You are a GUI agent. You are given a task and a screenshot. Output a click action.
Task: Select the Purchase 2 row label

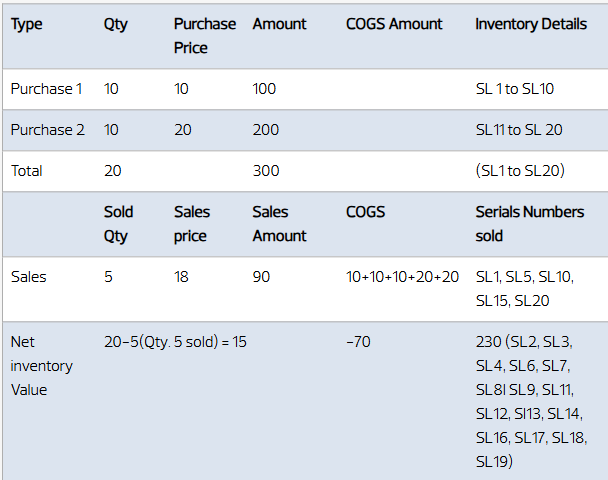tap(47, 130)
